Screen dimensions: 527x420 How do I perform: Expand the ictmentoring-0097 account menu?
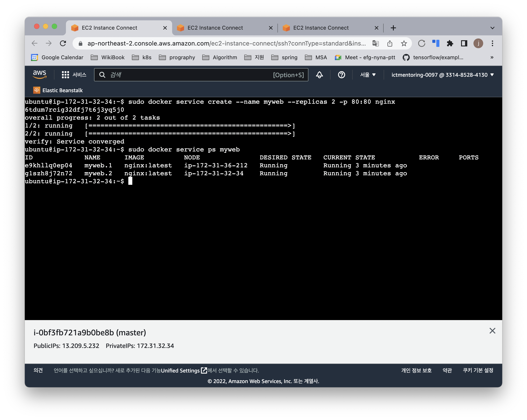[442, 75]
